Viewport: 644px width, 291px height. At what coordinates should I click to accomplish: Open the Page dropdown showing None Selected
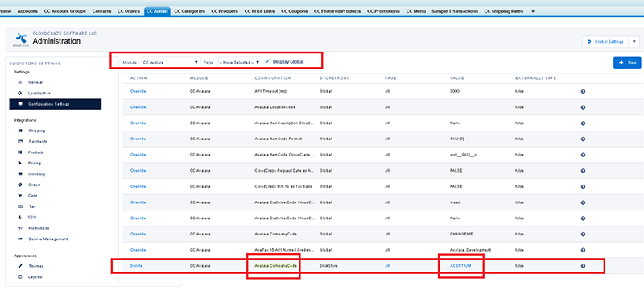[x=240, y=62]
